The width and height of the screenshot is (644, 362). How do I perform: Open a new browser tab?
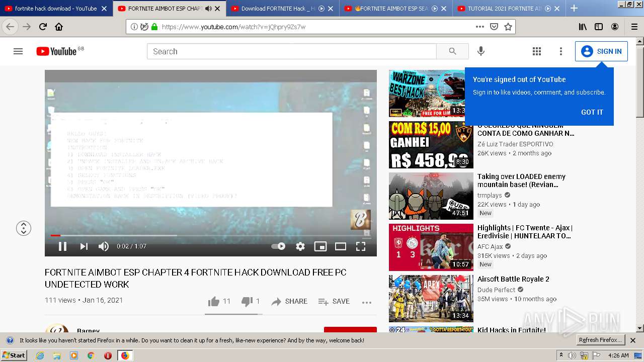[574, 8]
